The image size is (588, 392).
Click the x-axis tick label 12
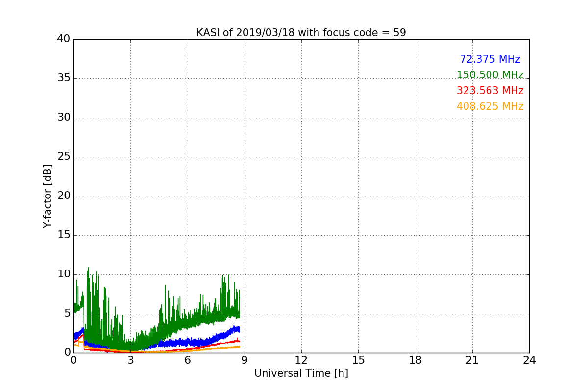pyautogui.click(x=301, y=360)
